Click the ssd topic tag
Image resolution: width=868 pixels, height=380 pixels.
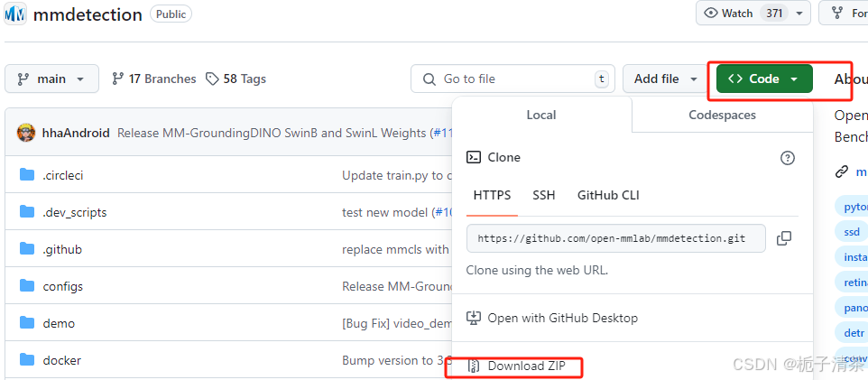click(852, 232)
